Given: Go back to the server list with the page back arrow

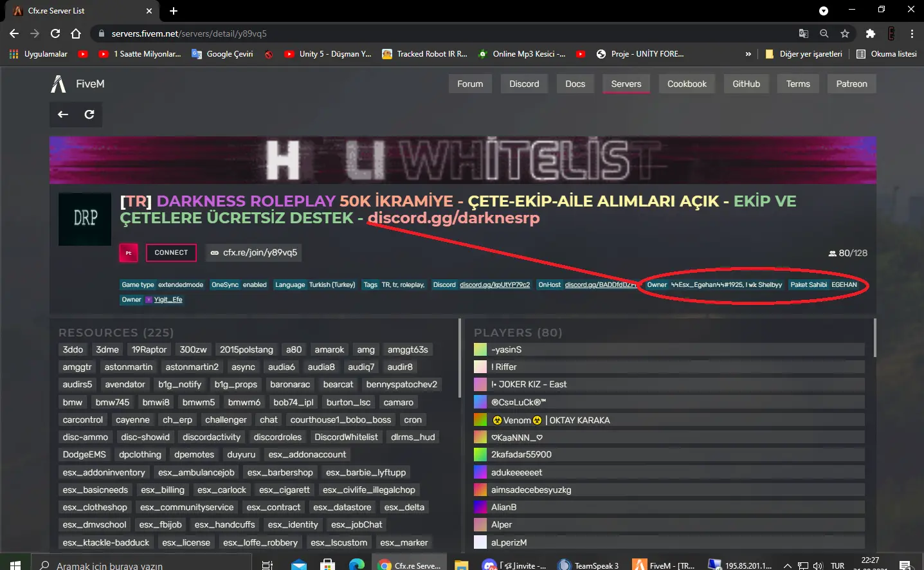Looking at the screenshot, I should pyautogui.click(x=63, y=115).
